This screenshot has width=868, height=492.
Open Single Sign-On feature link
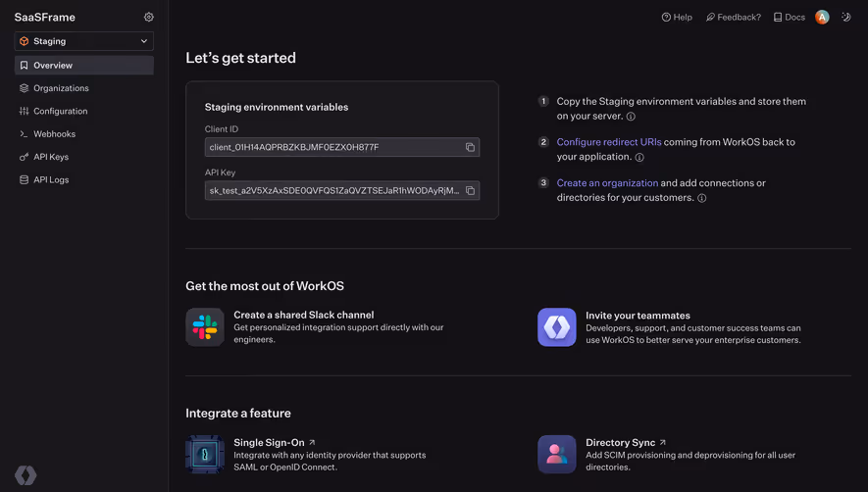[x=269, y=443]
